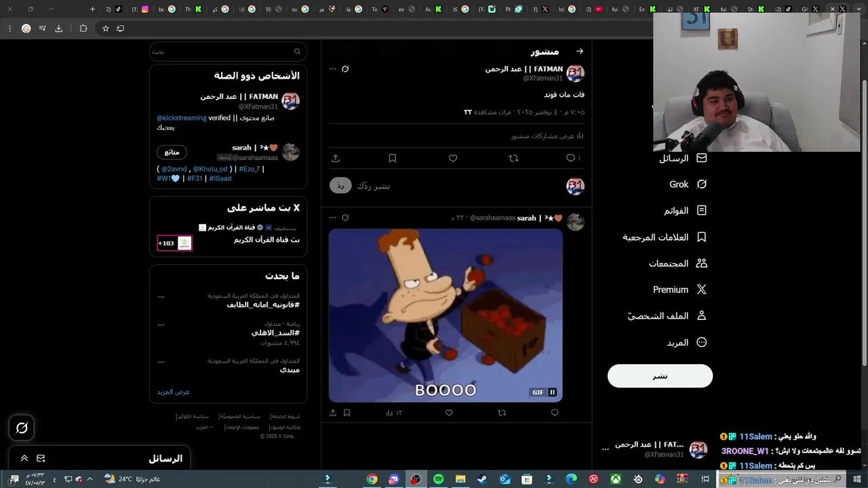Open #Ezo_7 hashtag link
Image resolution: width=868 pixels, height=488 pixels.
click(x=249, y=169)
